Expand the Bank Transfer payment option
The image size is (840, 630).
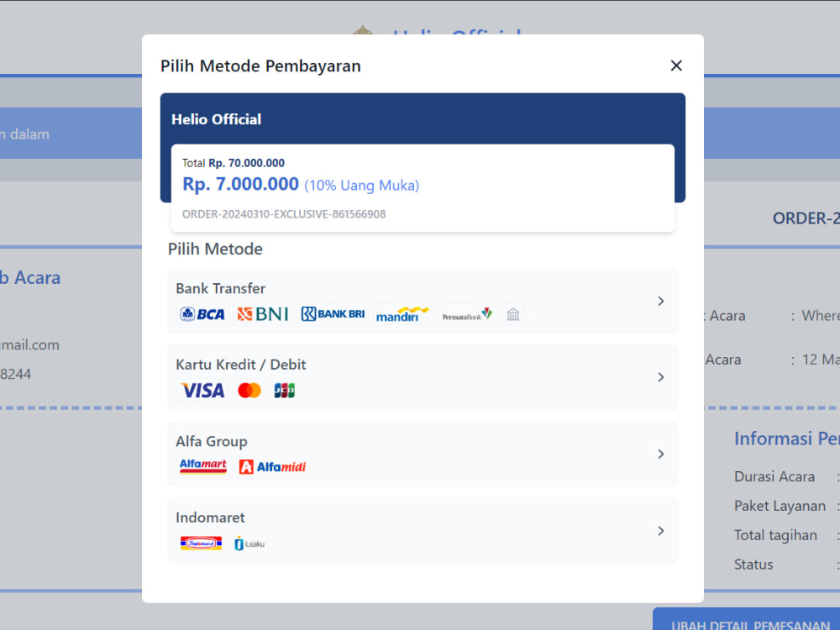tap(660, 301)
